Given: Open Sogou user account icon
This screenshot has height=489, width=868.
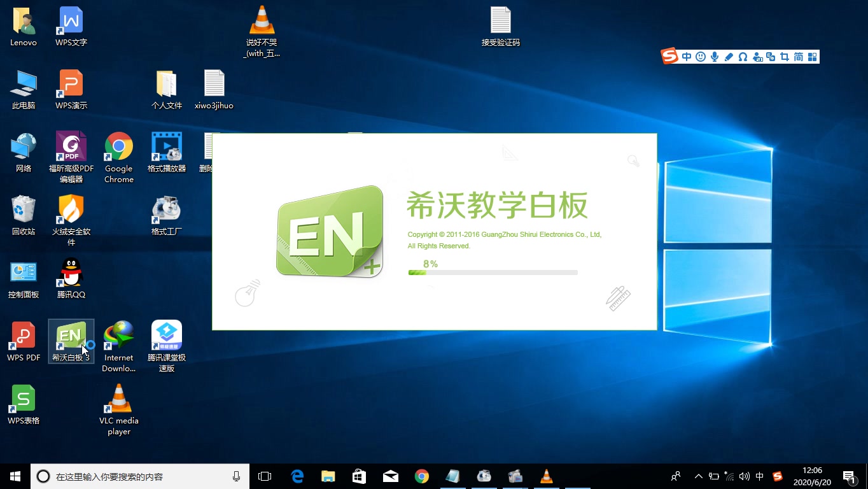Looking at the screenshot, I should 757,57.
